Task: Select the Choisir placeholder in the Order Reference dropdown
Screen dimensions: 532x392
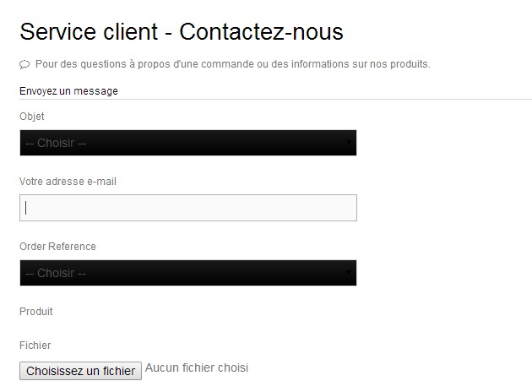Action: (56, 273)
